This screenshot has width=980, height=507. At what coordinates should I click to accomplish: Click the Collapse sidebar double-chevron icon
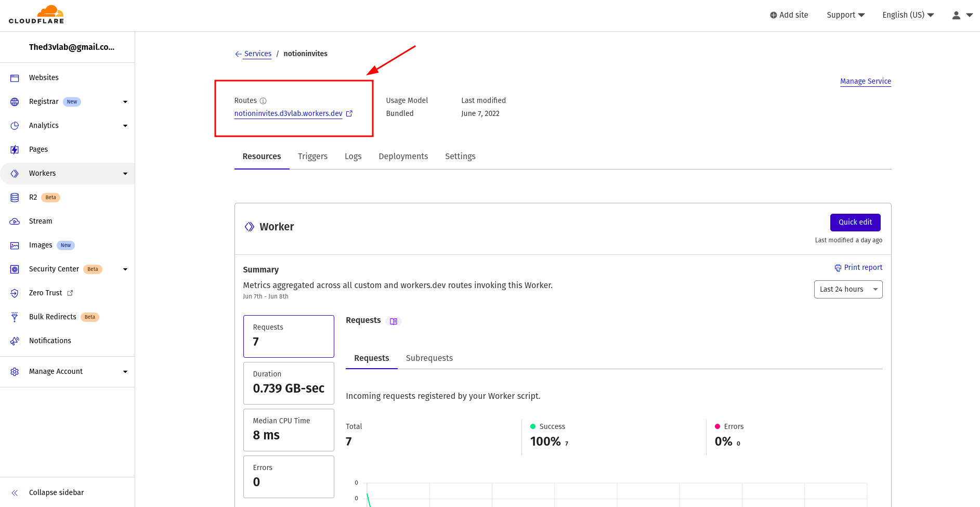(x=15, y=493)
